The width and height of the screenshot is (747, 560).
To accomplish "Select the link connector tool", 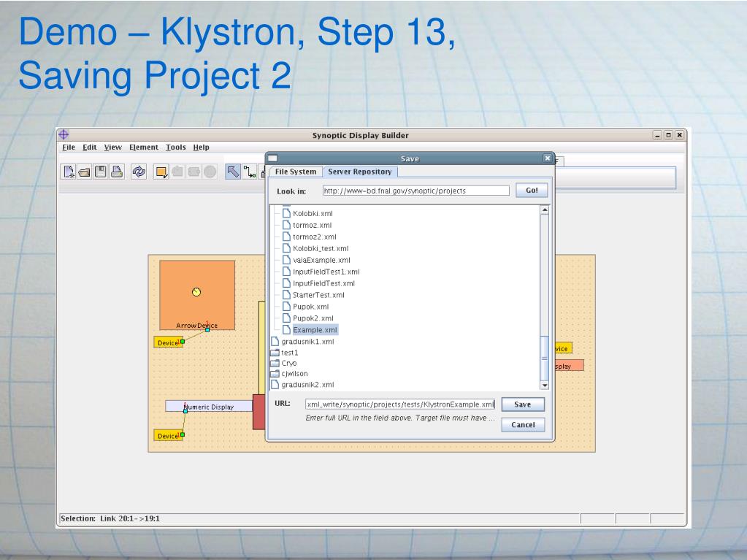I will [x=249, y=172].
